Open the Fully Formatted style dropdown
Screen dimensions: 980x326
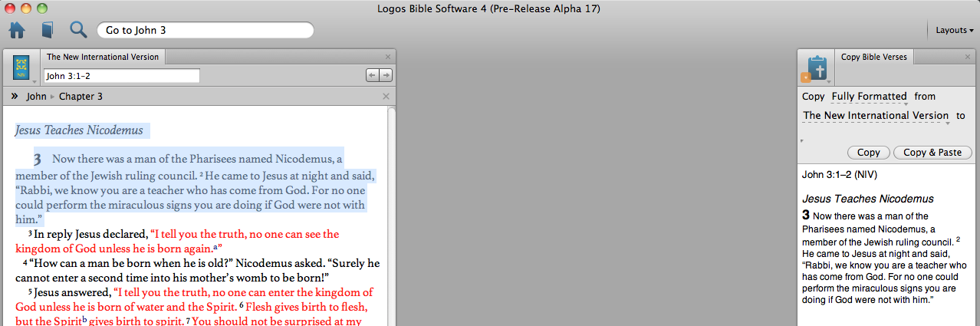[x=870, y=97]
